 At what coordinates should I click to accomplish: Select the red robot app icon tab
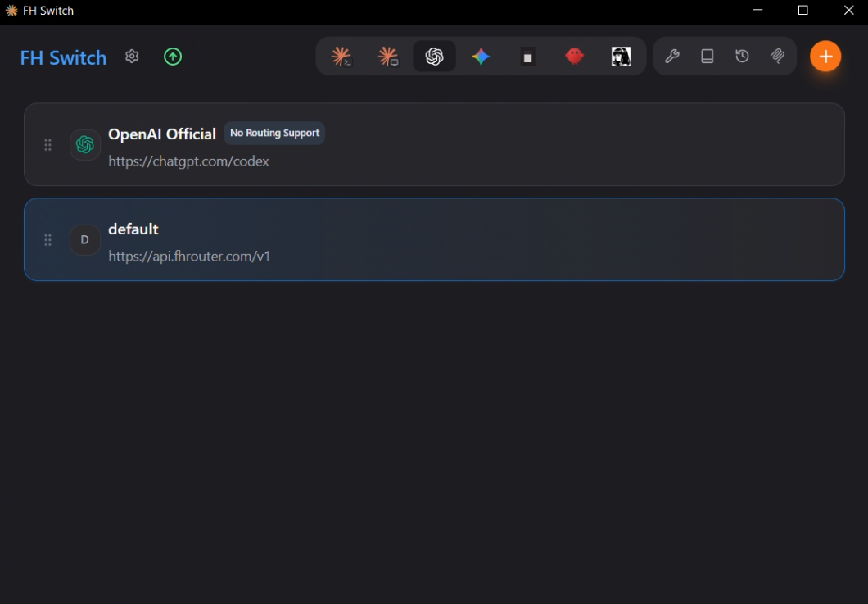point(575,57)
